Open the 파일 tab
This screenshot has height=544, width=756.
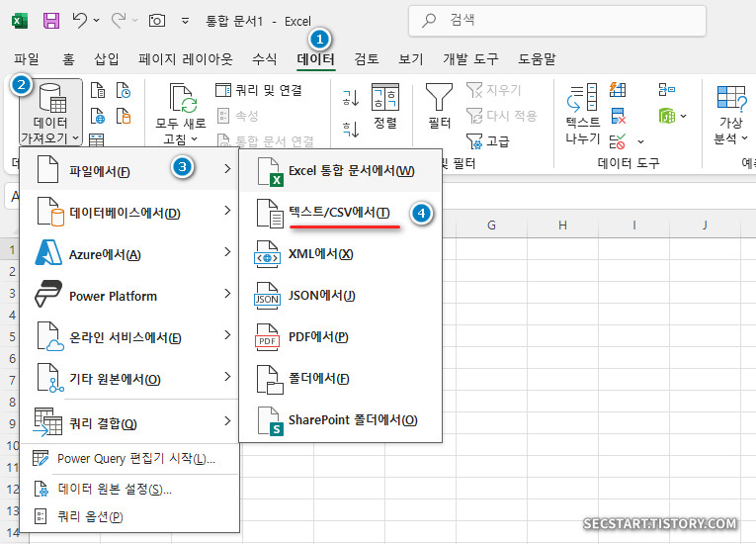tap(26, 59)
